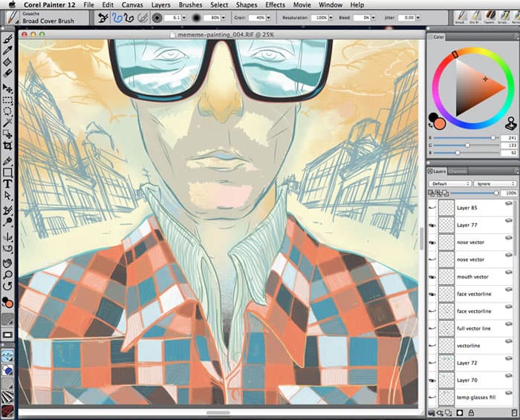Select the Brush tool in the toolbox
This screenshot has width=520, height=420.
7,39
